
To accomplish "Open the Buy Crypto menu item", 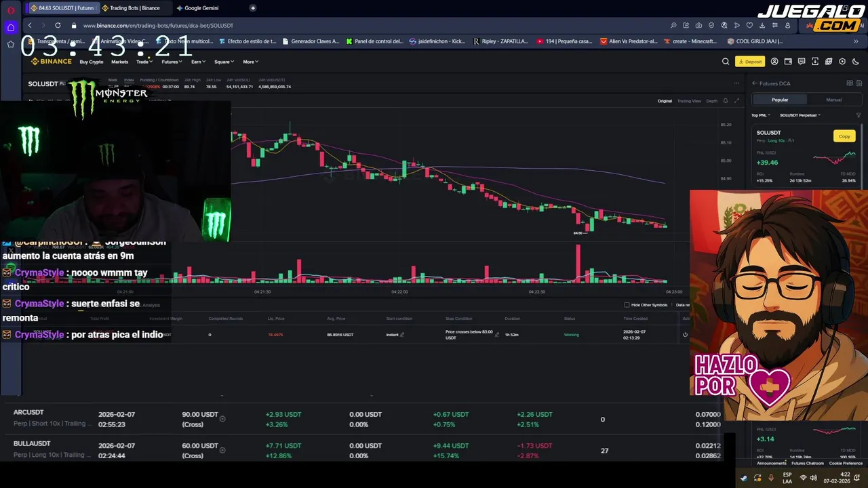I will click(92, 62).
